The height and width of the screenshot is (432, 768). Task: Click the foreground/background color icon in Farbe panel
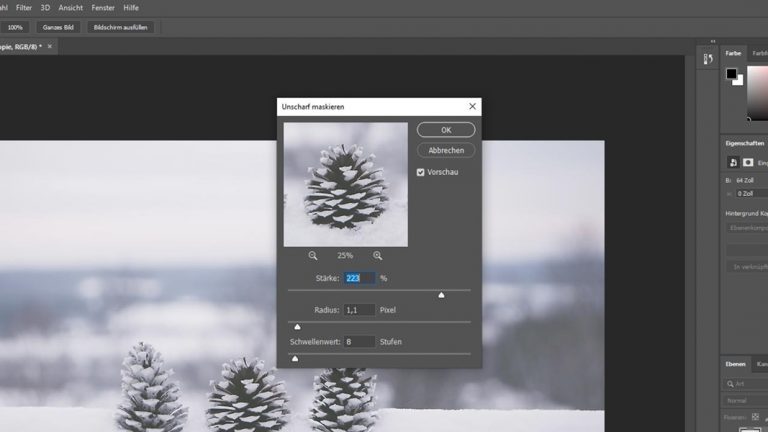[x=734, y=76]
